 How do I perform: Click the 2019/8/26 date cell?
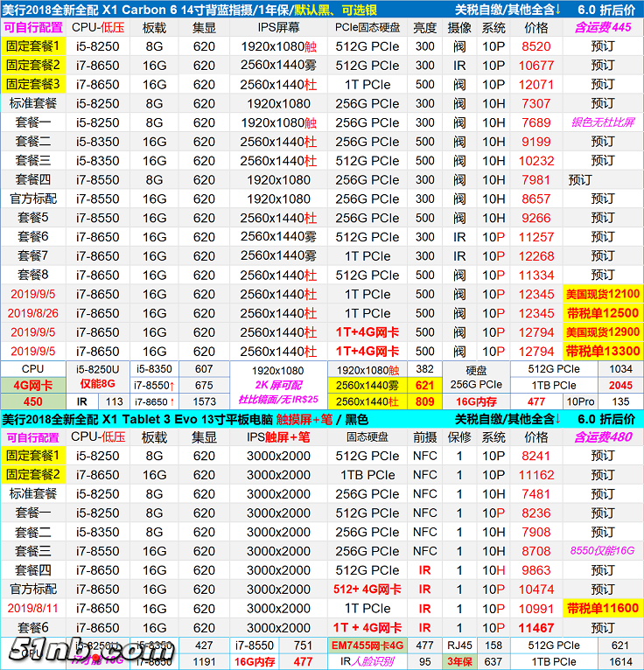[x=33, y=313]
